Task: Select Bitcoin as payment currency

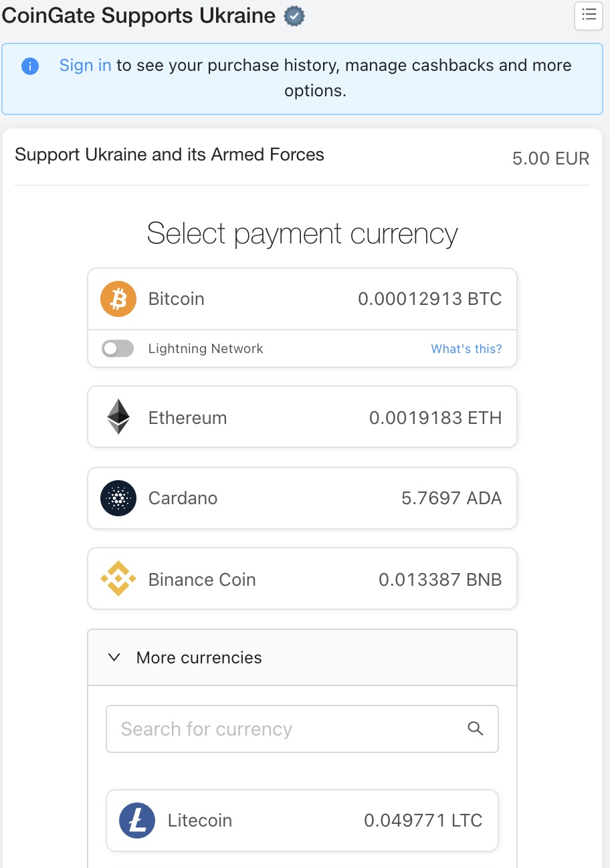Action: [x=302, y=299]
